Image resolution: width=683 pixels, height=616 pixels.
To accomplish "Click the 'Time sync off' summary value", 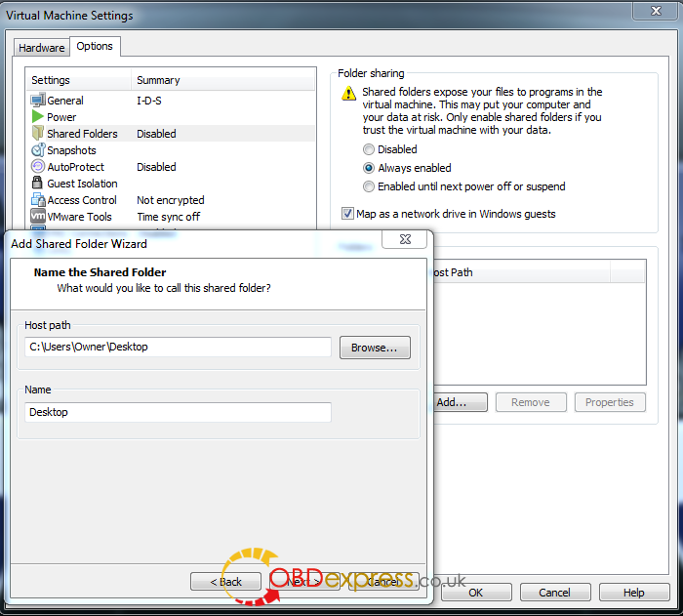I will (169, 217).
